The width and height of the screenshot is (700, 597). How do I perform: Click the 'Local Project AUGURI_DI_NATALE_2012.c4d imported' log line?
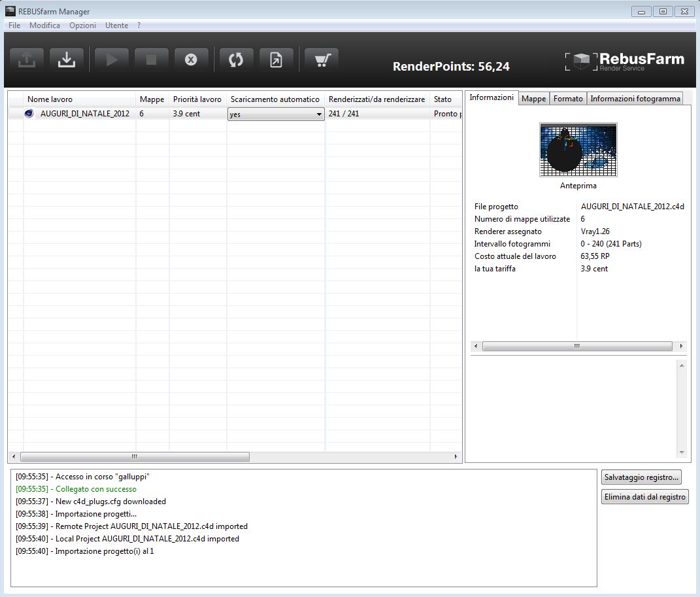pos(127,539)
